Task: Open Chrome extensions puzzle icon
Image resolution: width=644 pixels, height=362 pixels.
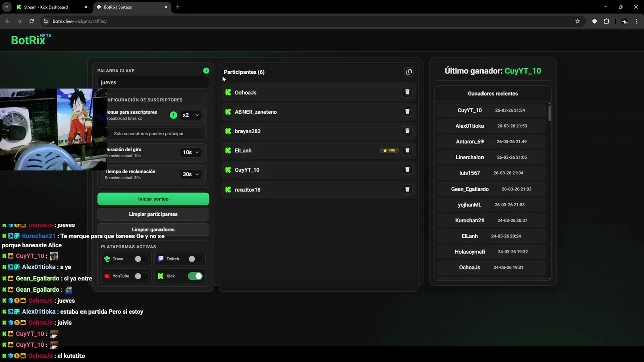Action: [606, 21]
